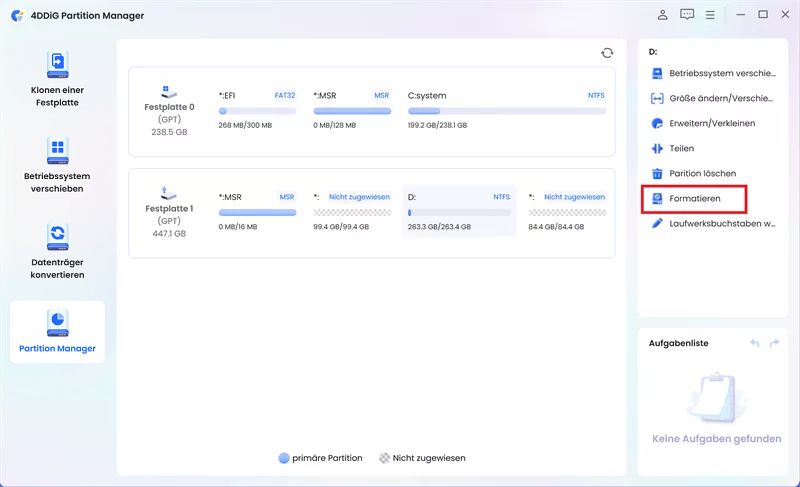Click the primäre Partition legend dot
This screenshot has width=800, height=487.
(284, 458)
